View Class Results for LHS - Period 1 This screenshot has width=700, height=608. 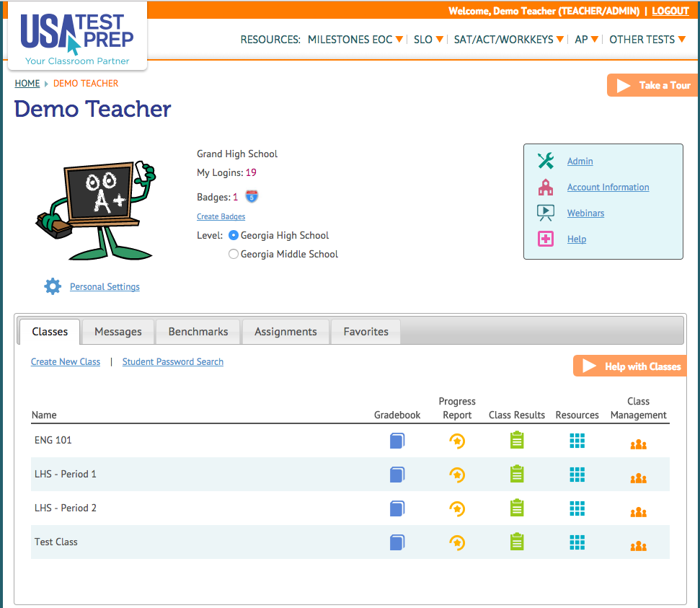point(517,474)
